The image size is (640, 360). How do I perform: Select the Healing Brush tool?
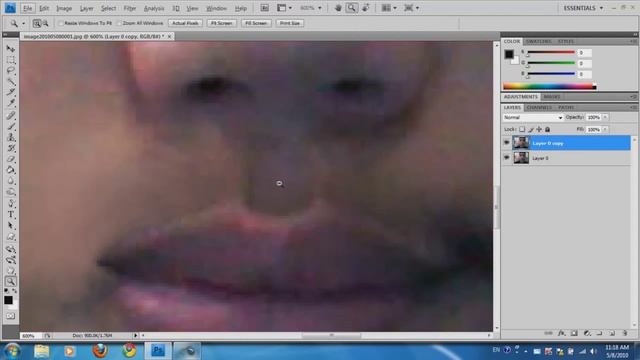click(11, 116)
